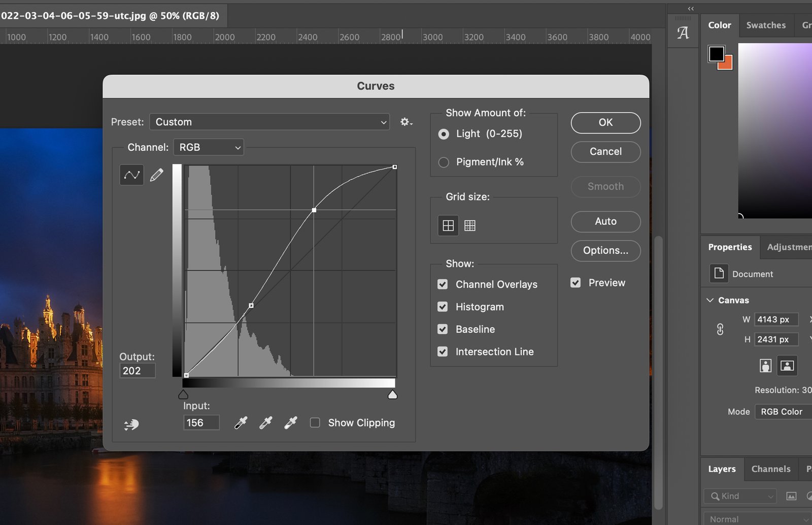This screenshot has height=525, width=812.
Task: Enable the Show Clipping checkbox
Action: point(315,423)
